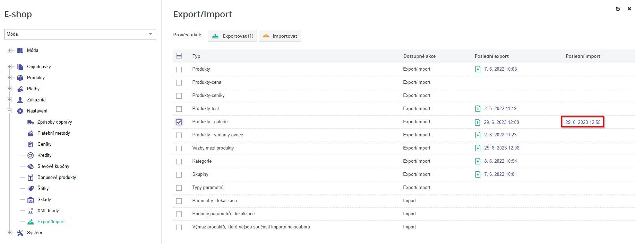The height and width of the screenshot is (244, 644).
Task: Click the Zákazníci person icon
Action: 20,100
